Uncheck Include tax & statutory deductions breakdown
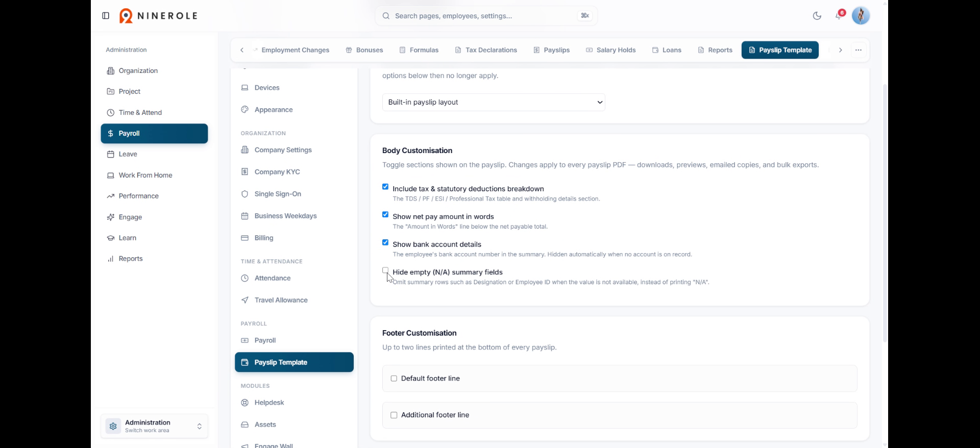The image size is (980, 448). click(385, 187)
